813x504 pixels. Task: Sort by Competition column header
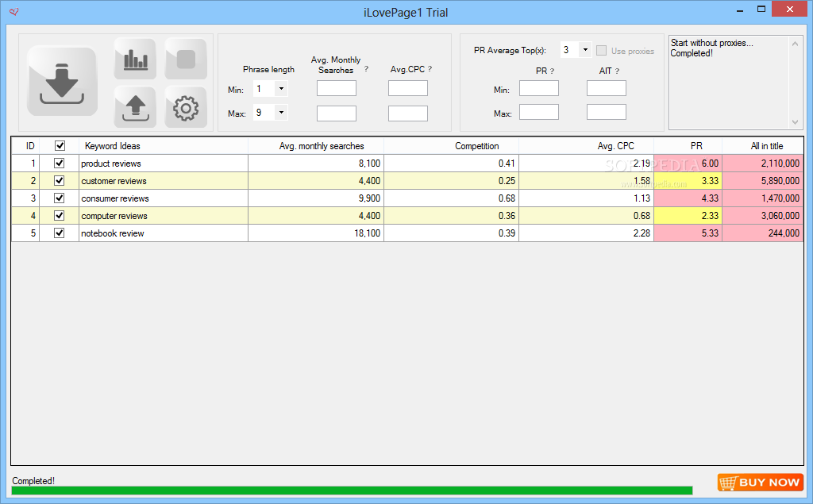pyautogui.click(x=451, y=146)
